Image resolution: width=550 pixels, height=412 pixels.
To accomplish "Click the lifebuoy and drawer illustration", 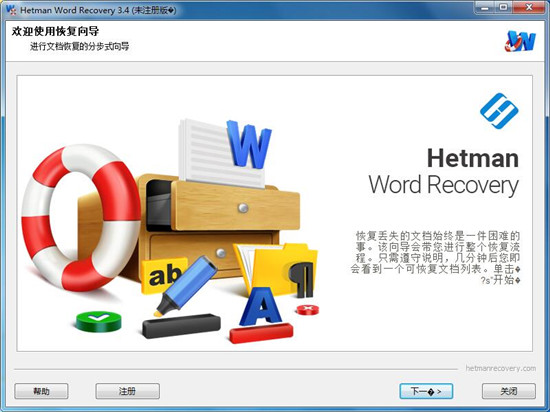I will pos(170,230).
